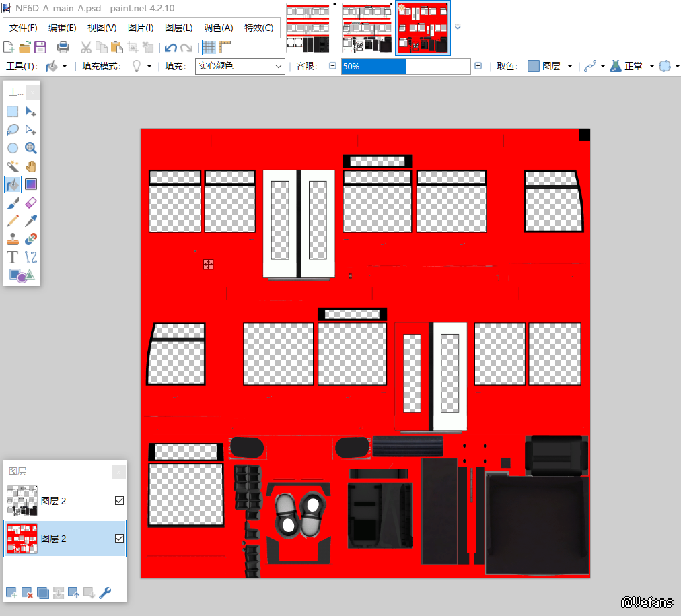Select the Magic Wand tool

coord(12,166)
